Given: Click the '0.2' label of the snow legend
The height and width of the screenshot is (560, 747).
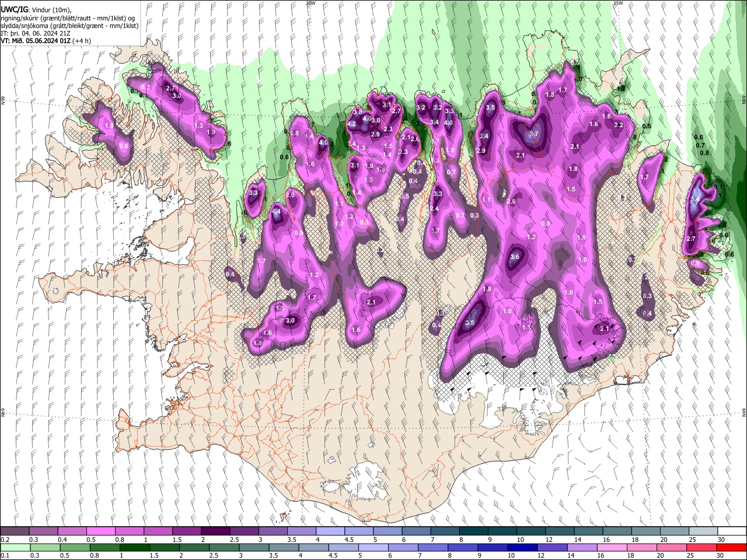Looking at the screenshot, I should [x=5, y=540].
